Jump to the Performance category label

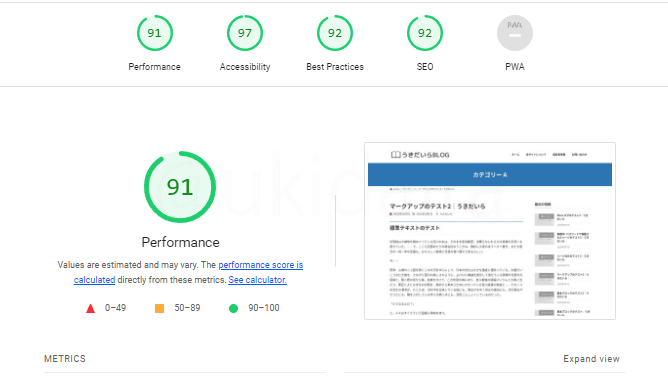tap(155, 67)
